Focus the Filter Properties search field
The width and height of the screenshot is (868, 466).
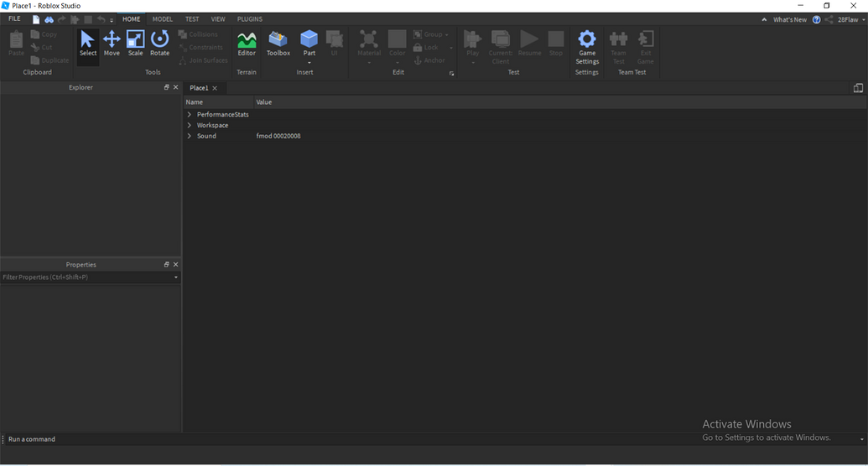(86, 277)
